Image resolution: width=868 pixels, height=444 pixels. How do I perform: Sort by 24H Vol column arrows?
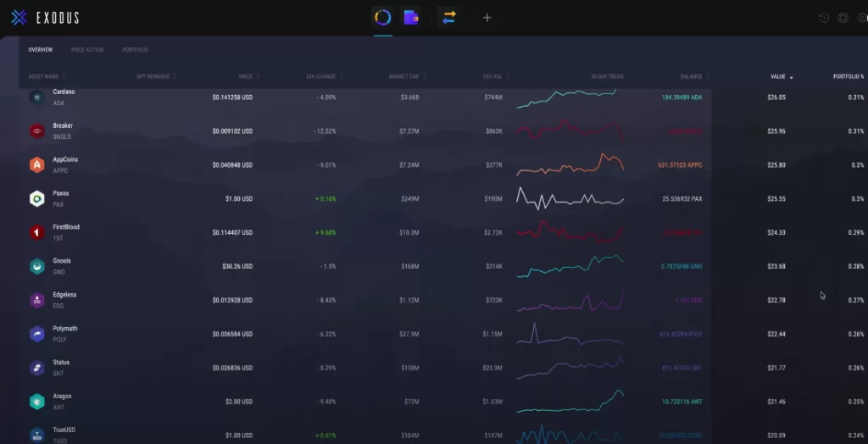click(x=508, y=76)
